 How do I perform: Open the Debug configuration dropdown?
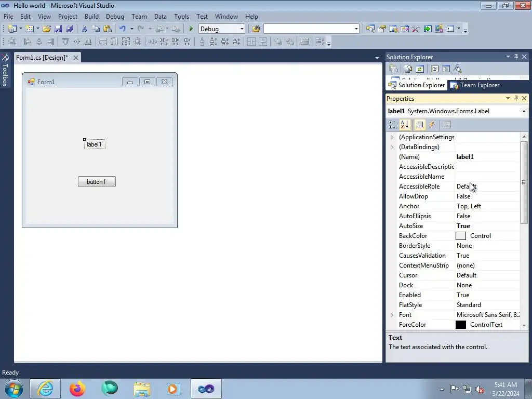[242, 29]
